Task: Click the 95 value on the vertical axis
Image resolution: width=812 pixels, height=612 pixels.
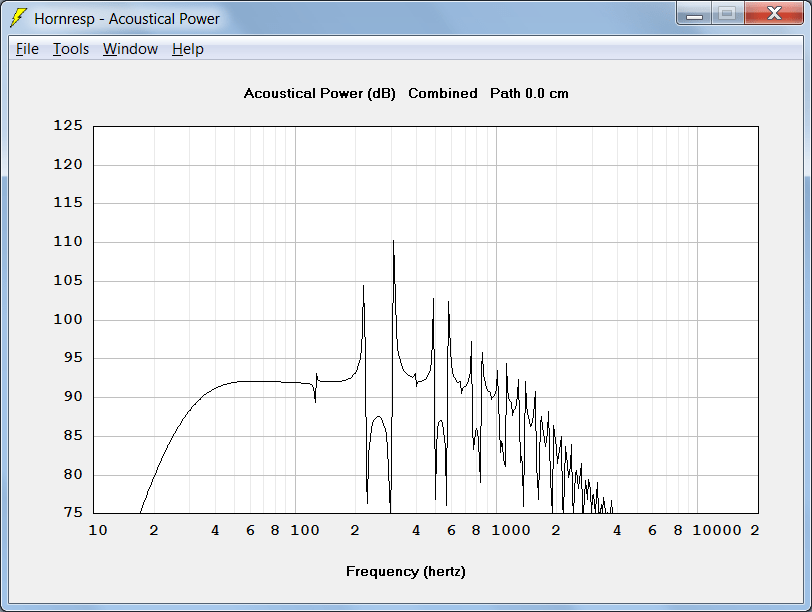Action: pyautogui.click(x=73, y=358)
